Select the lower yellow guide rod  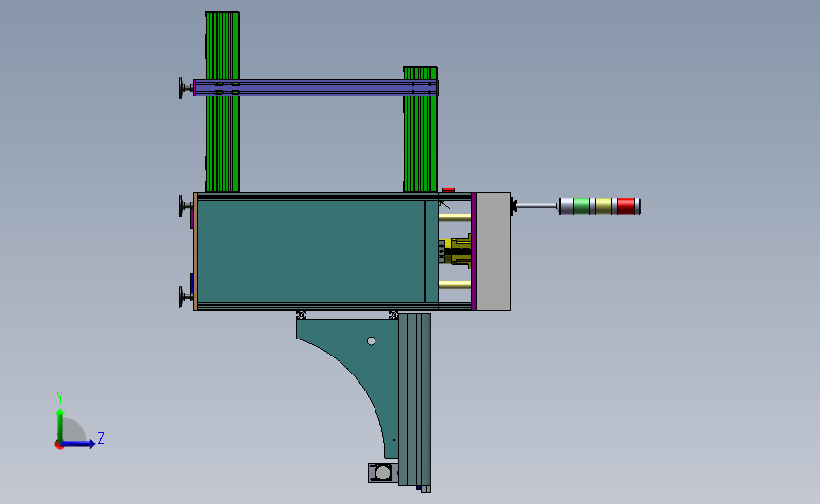pyautogui.click(x=455, y=285)
